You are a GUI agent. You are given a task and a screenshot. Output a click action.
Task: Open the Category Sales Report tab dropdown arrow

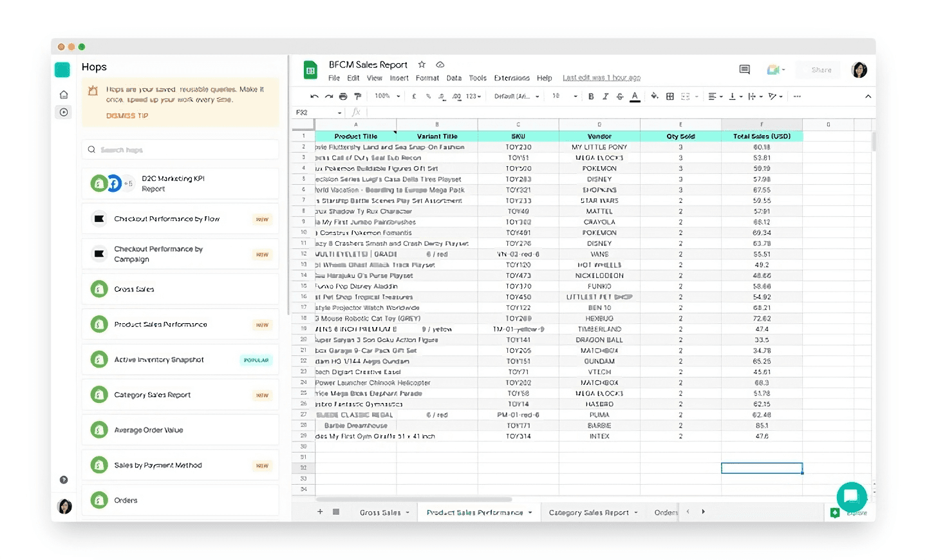(x=636, y=512)
